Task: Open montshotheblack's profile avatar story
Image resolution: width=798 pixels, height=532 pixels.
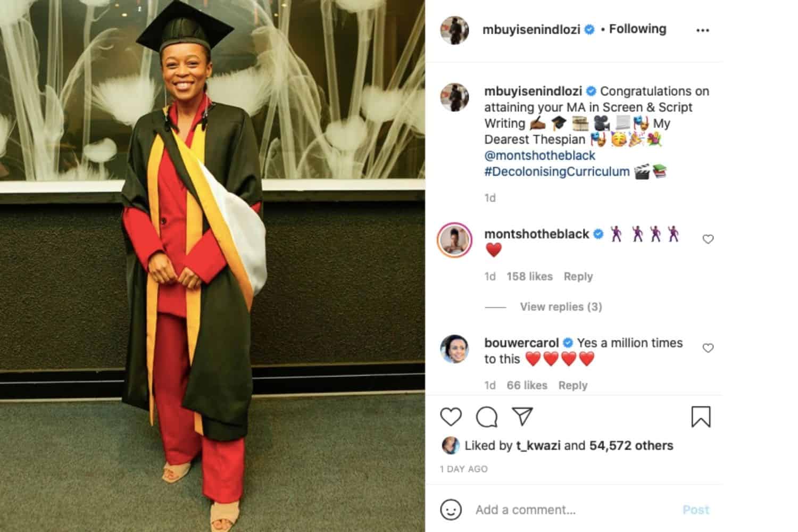Action: pos(455,240)
